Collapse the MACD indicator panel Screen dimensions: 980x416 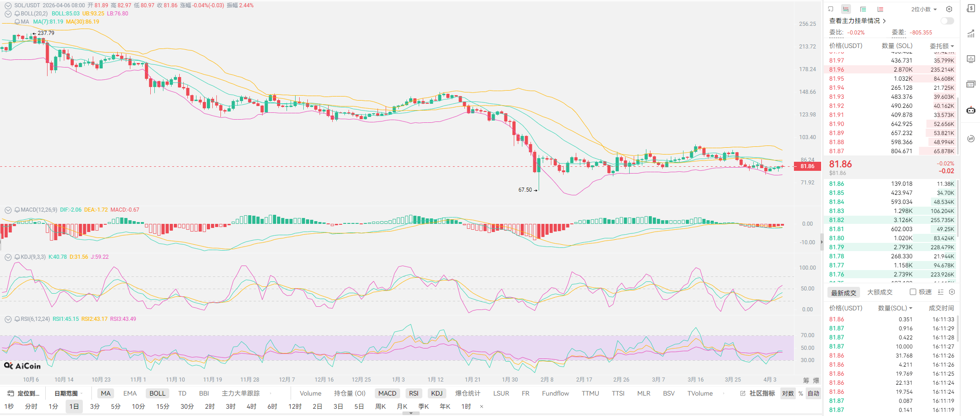pos(8,210)
